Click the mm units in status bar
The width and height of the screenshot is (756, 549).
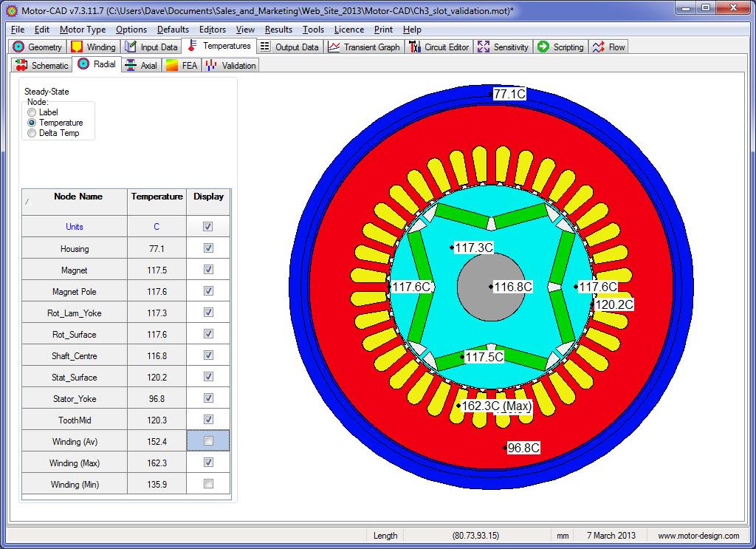(x=563, y=536)
